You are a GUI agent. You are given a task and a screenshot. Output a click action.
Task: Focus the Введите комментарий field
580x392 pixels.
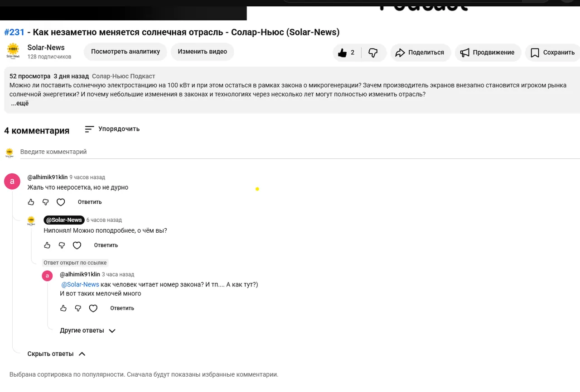click(300, 152)
